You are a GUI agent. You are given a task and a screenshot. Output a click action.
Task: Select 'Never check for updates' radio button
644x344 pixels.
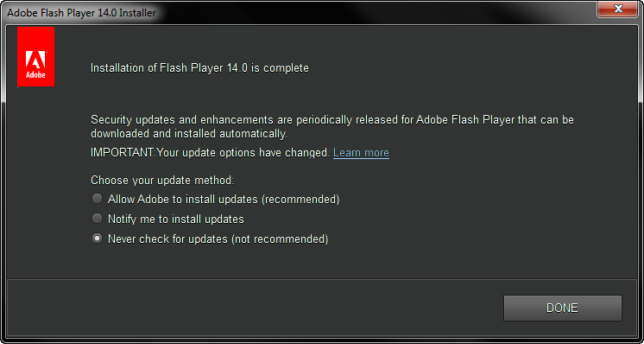click(97, 239)
